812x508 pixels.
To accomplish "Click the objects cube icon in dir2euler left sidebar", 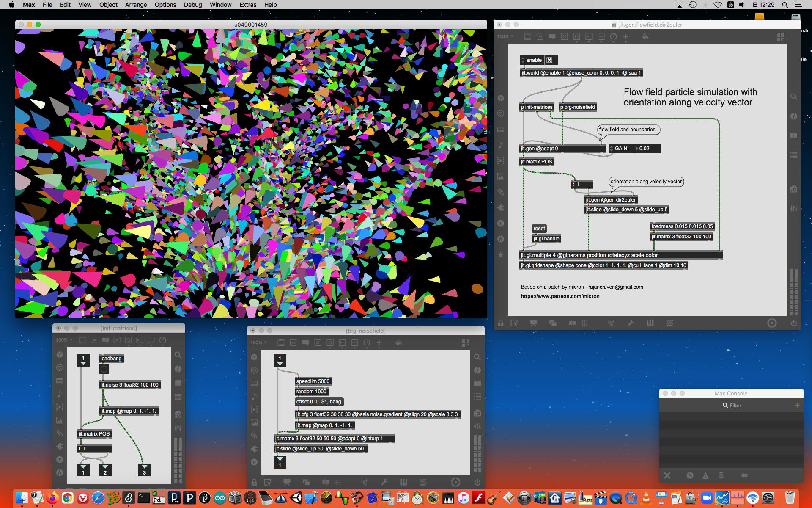I will [x=501, y=98].
